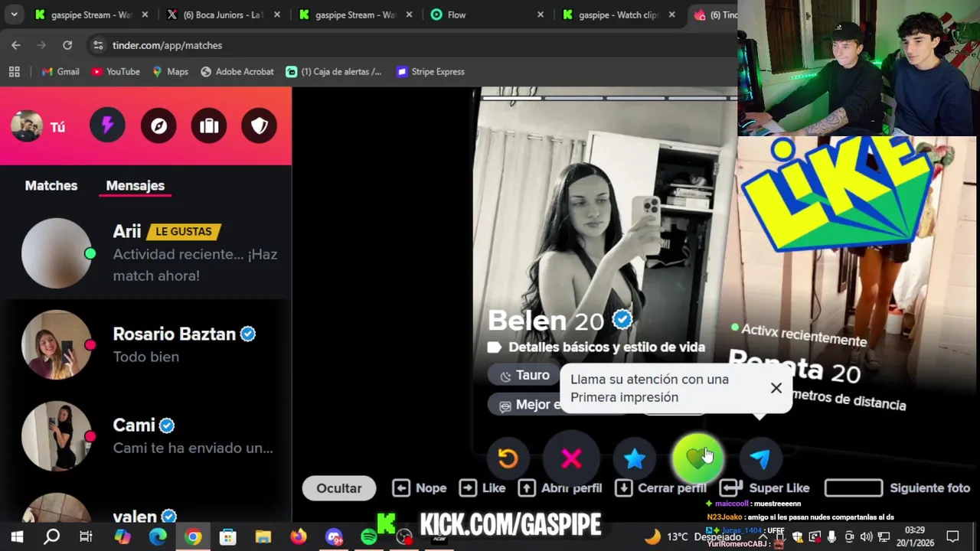The height and width of the screenshot is (551, 980).
Task: Click Rosario Baztan's profile photo
Action: tap(56, 344)
